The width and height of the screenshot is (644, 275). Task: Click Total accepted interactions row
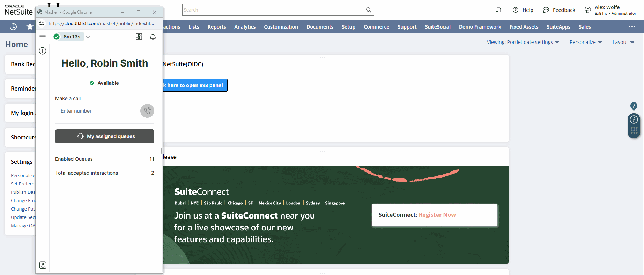tap(105, 173)
